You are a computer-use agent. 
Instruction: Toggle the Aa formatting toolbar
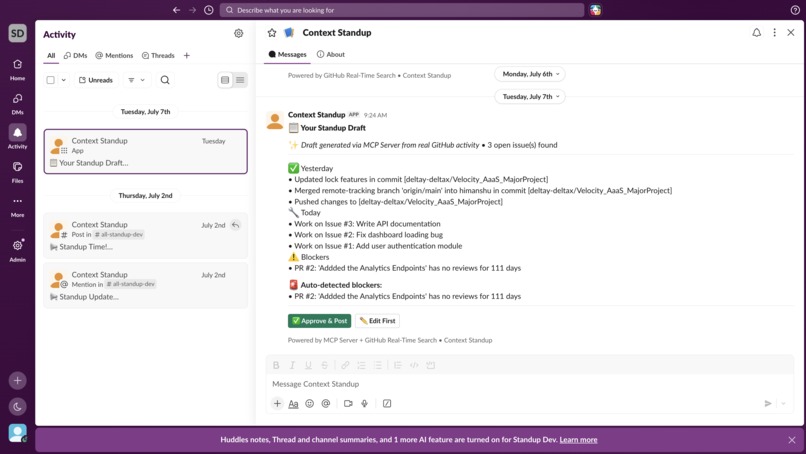coord(293,404)
